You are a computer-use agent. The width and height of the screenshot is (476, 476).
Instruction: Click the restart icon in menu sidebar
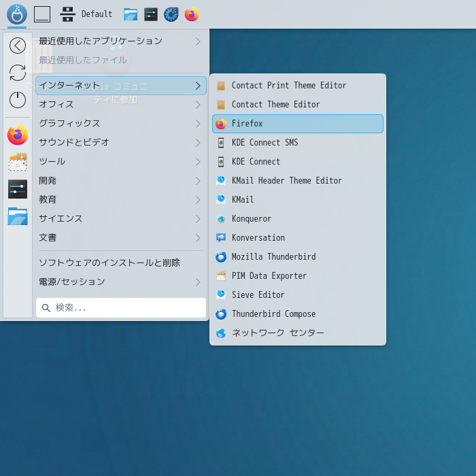tap(18, 73)
